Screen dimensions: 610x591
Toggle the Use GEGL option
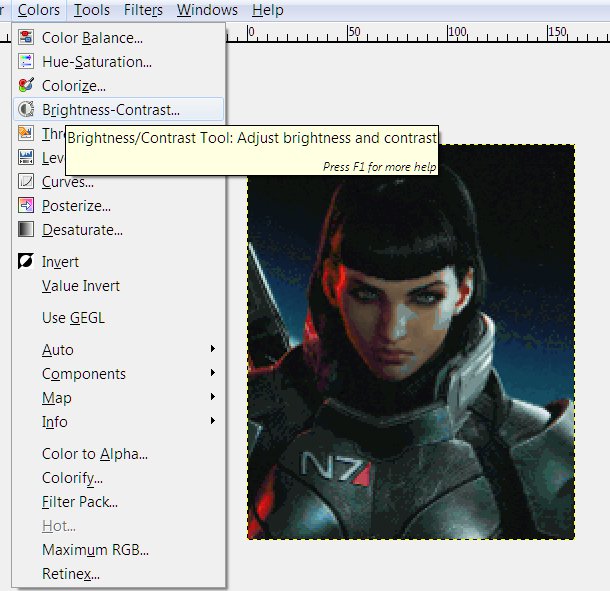point(73,318)
